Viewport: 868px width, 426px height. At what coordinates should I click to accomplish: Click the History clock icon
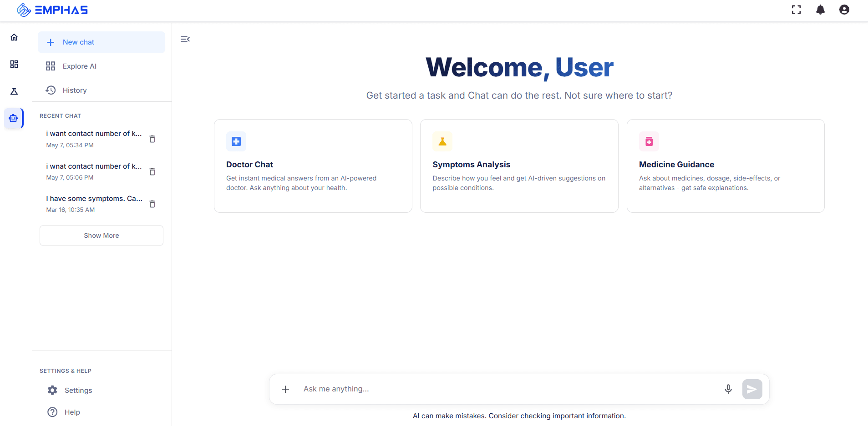pos(51,90)
